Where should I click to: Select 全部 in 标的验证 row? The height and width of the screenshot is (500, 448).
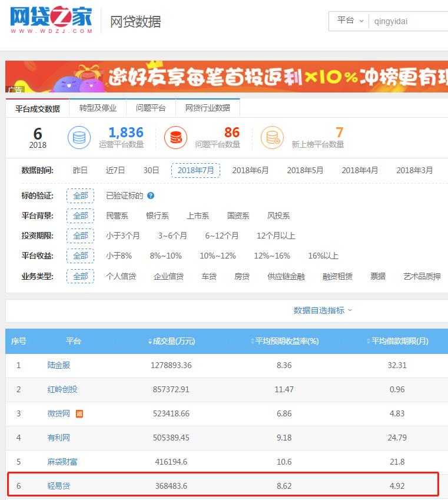pos(80,196)
